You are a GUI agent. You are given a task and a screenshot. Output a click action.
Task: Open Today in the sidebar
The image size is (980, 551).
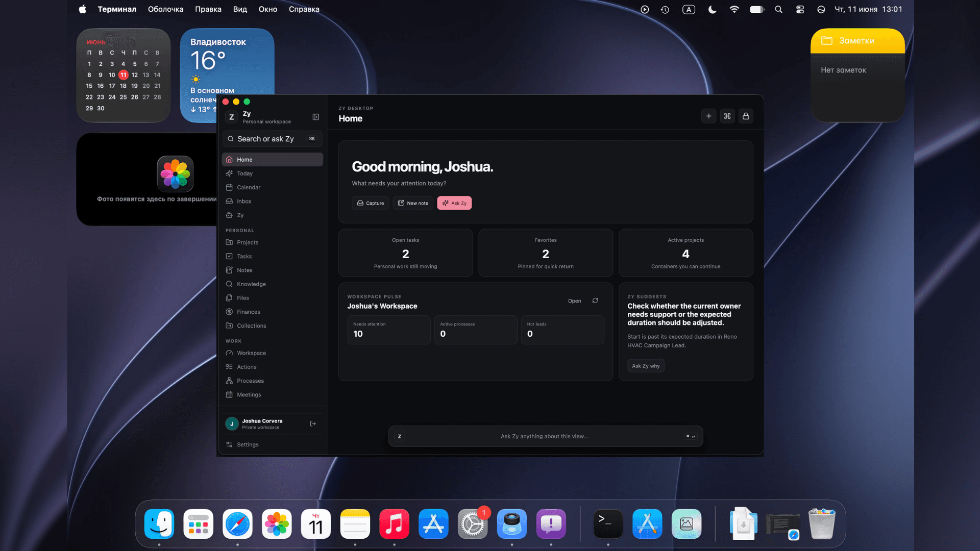272,173
